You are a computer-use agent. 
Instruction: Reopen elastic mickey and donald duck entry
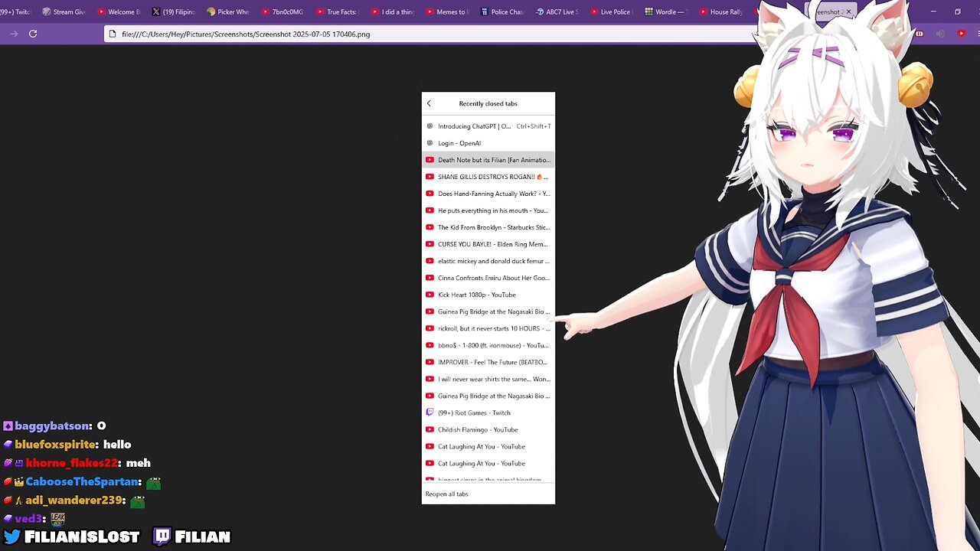pos(488,261)
